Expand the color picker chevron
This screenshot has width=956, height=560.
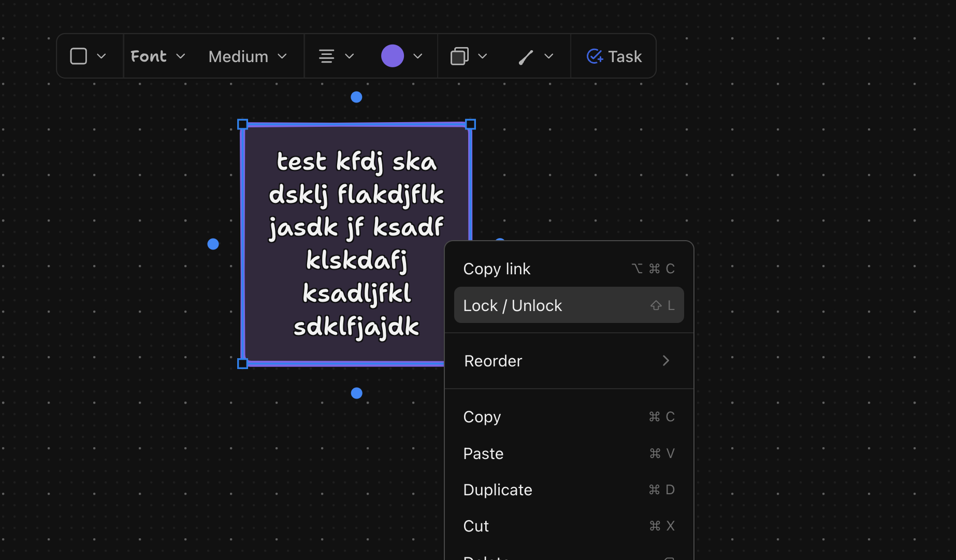click(x=418, y=56)
